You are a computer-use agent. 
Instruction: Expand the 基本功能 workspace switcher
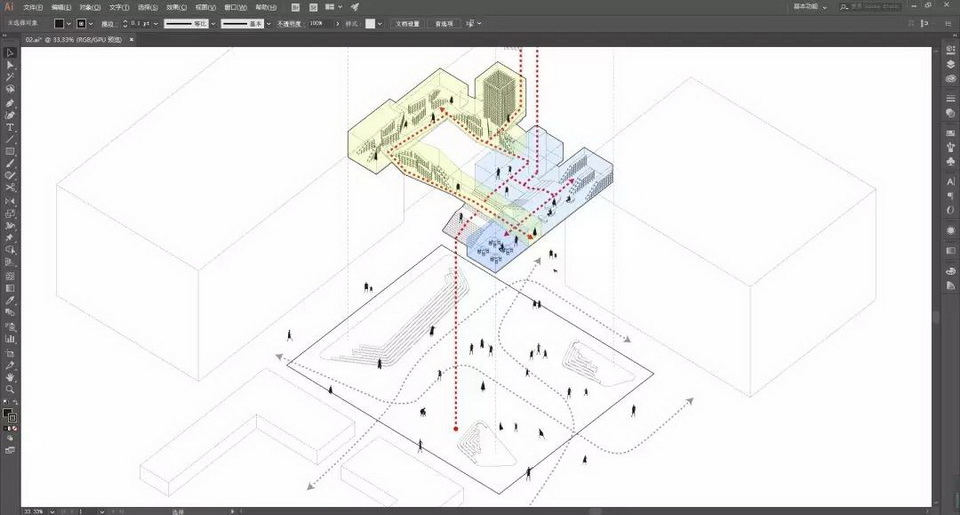click(808, 7)
